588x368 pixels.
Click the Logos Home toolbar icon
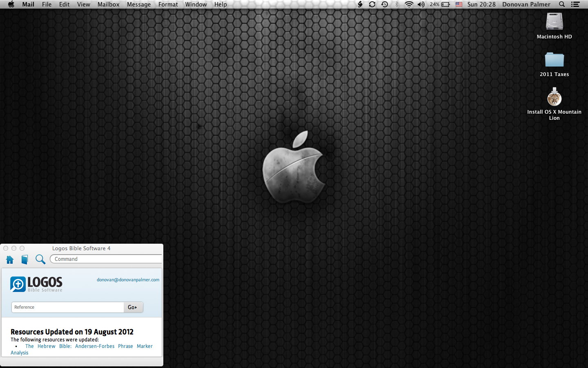point(10,260)
